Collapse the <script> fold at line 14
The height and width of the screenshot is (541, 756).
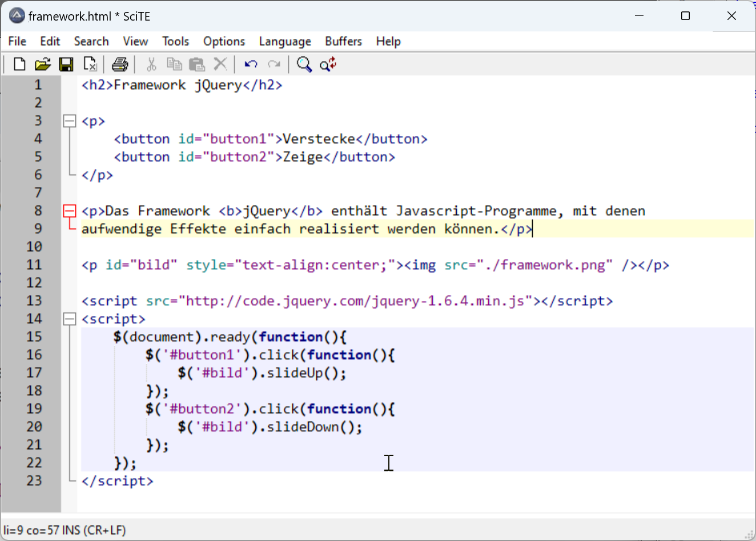point(69,319)
